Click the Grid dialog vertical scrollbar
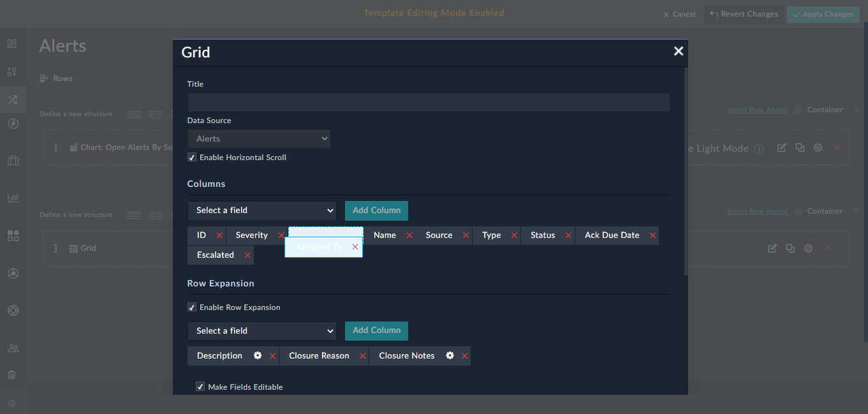The height and width of the screenshot is (414, 868). pos(686,171)
